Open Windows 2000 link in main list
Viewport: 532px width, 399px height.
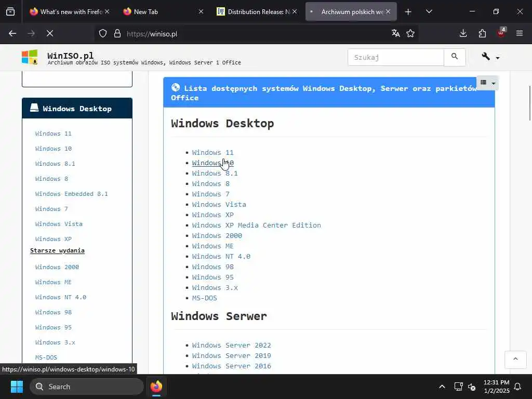click(217, 235)
